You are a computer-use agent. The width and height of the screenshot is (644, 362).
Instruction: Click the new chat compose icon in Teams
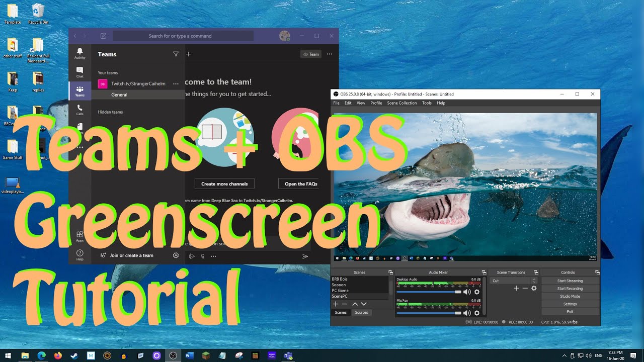tap(103, 36)
